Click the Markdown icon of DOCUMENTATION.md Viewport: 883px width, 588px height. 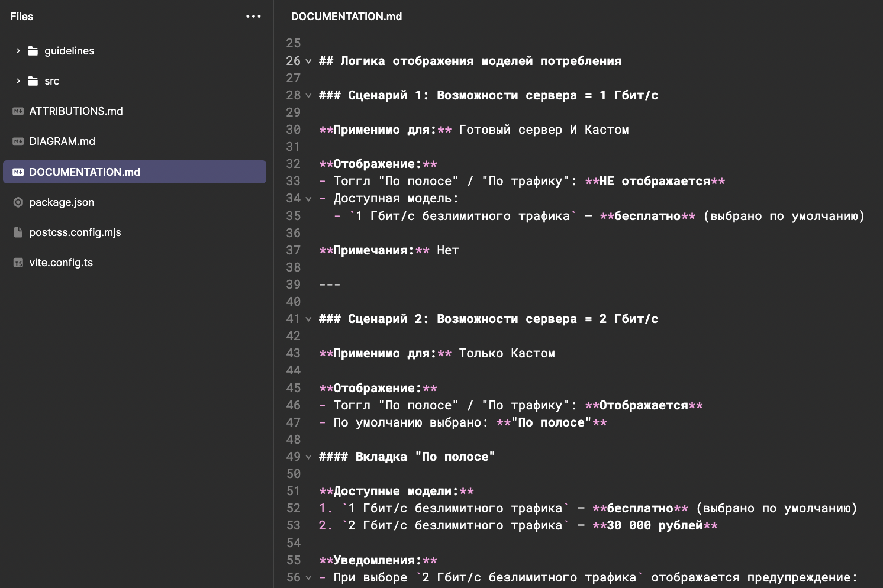point(17,172)
